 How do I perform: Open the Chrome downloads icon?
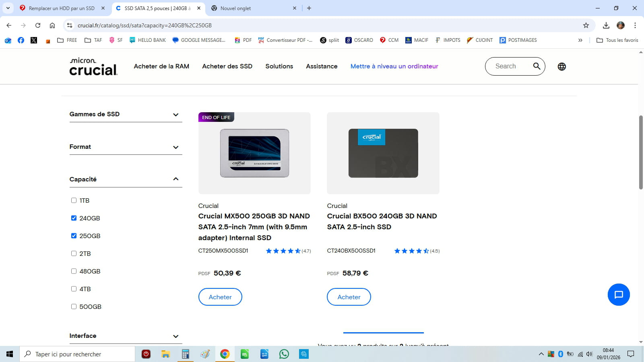pos(606,25)
